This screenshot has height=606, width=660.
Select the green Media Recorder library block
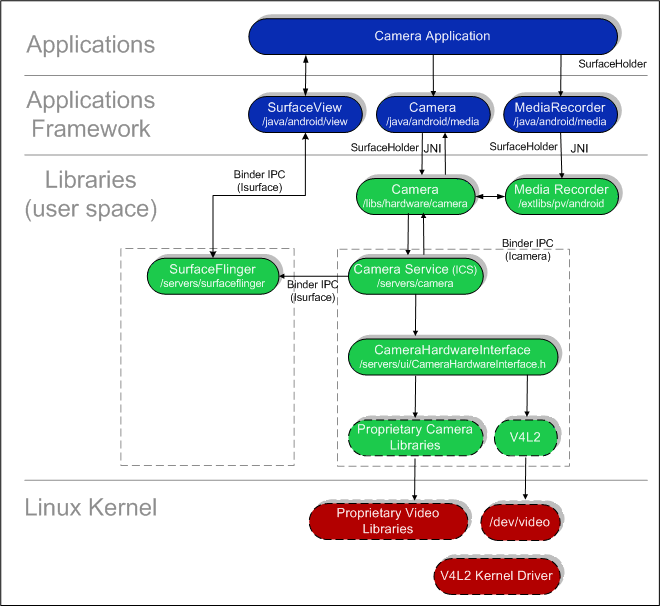560,196
